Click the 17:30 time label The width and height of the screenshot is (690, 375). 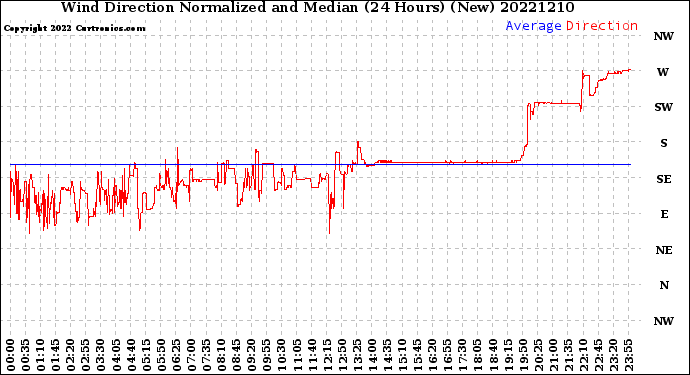pos(462,356)
